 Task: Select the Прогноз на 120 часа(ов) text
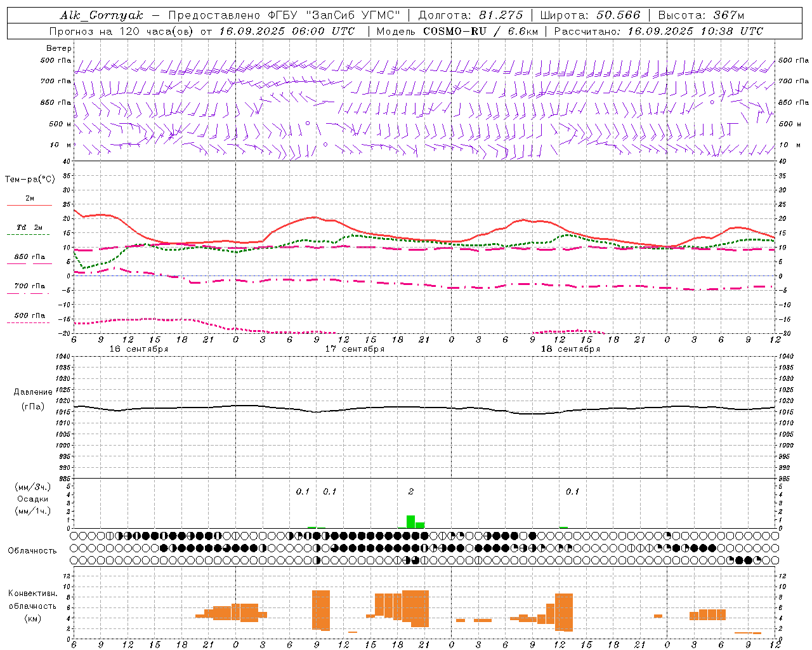pos(122,31)
